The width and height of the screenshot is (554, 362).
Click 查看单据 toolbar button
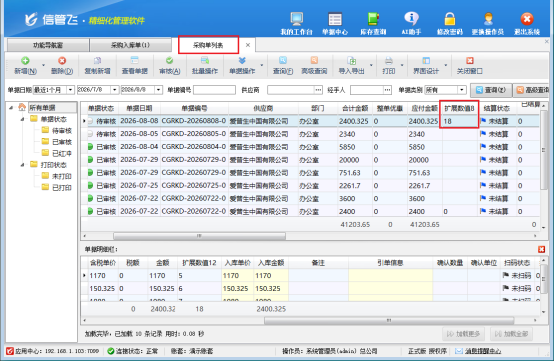tap(135, 66)
